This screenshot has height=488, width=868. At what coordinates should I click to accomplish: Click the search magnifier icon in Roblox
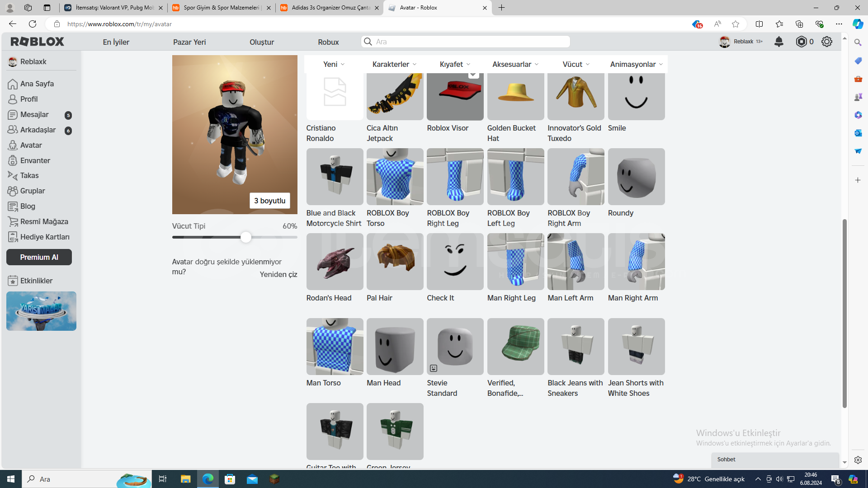(x=368, y=42)
